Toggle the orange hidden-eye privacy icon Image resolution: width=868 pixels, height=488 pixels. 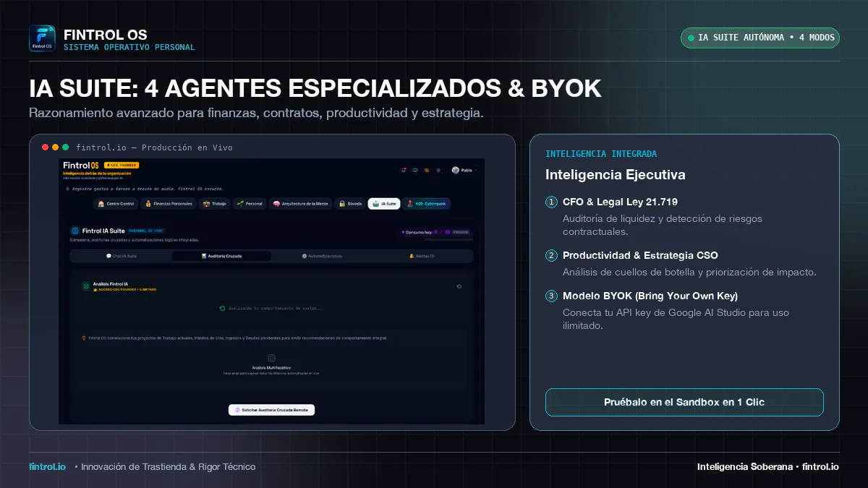pyautogui.click(x=427, y=170)
